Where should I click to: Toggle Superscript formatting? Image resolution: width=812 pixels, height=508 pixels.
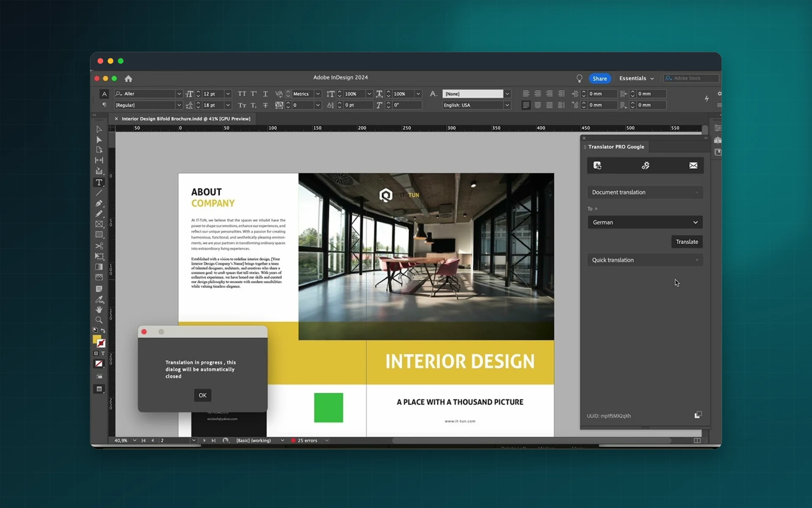coord(254,94)
